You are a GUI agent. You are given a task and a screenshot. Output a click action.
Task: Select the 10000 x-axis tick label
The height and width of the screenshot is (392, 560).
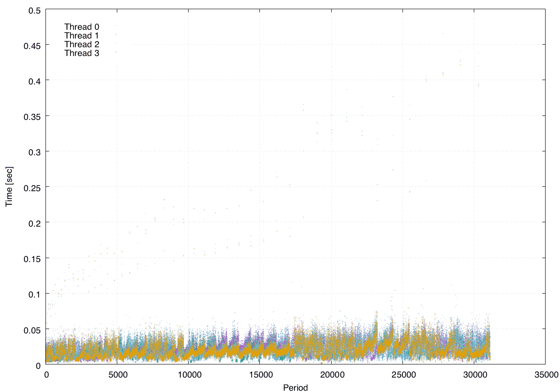[x=189, y=374]
